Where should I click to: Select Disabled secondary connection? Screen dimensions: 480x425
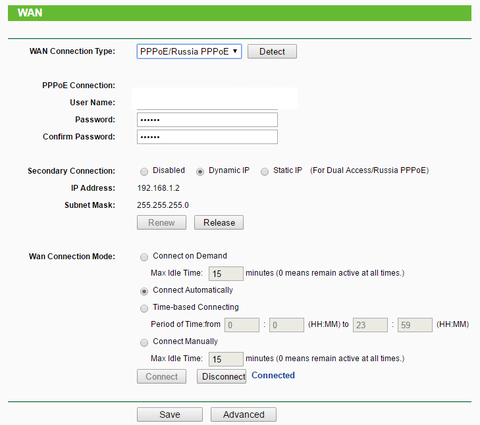click(x=144, y=172)
